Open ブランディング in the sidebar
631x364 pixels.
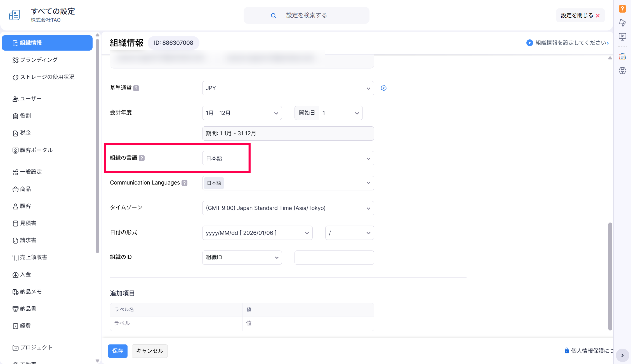click(39, 60)
